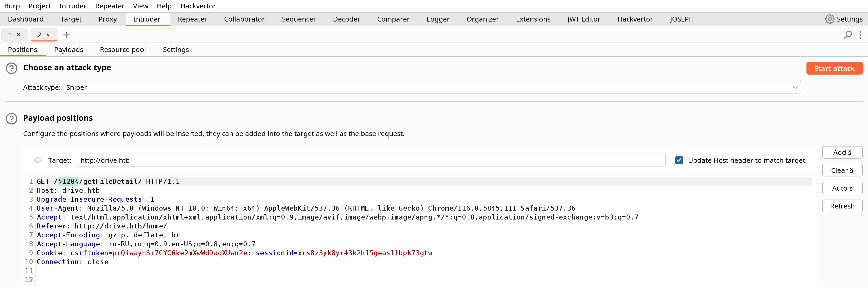Screen dimensions: 868x287
Task: Click the Accept-Language header line
Action: click(146, 244)
